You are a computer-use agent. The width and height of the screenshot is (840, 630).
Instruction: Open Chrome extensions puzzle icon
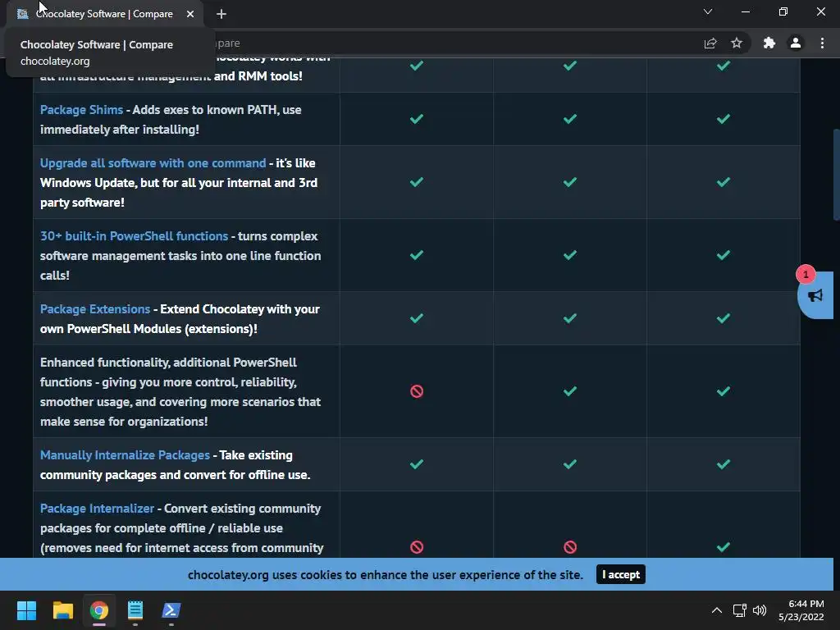point(769,43)
